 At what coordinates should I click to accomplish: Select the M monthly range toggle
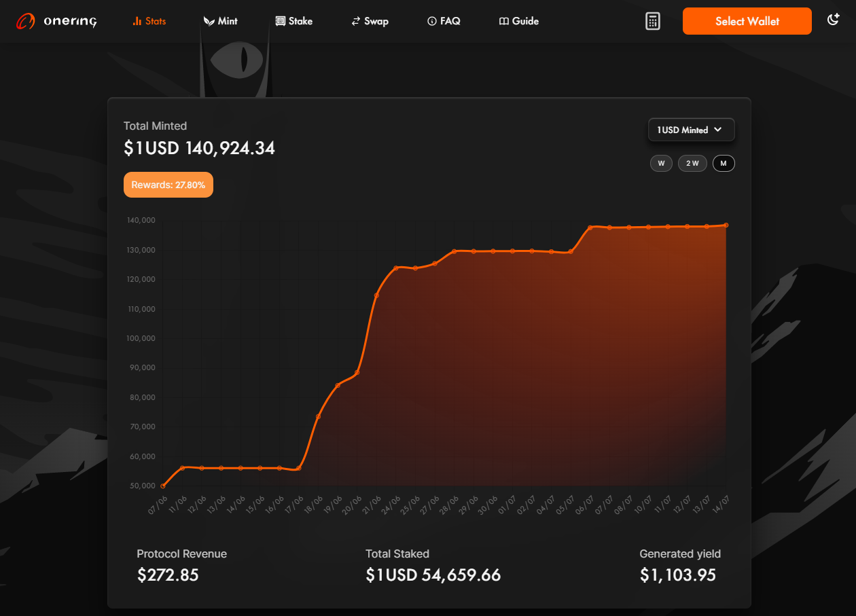click(724, 164)
